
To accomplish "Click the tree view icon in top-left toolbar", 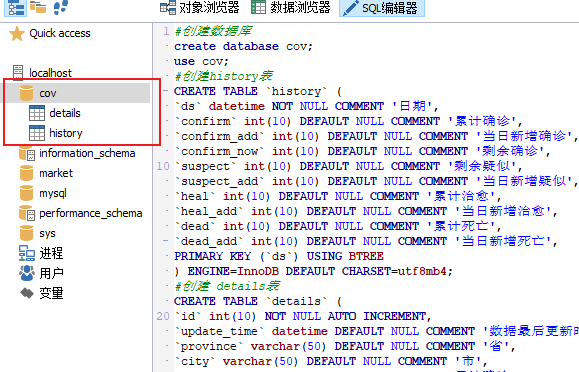I will pos(16,7).
